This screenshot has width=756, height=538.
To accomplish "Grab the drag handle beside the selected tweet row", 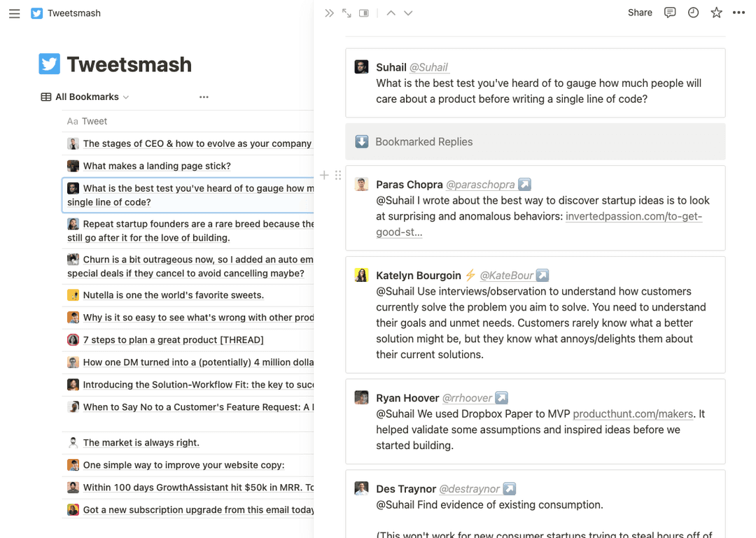I will [338, 175].
